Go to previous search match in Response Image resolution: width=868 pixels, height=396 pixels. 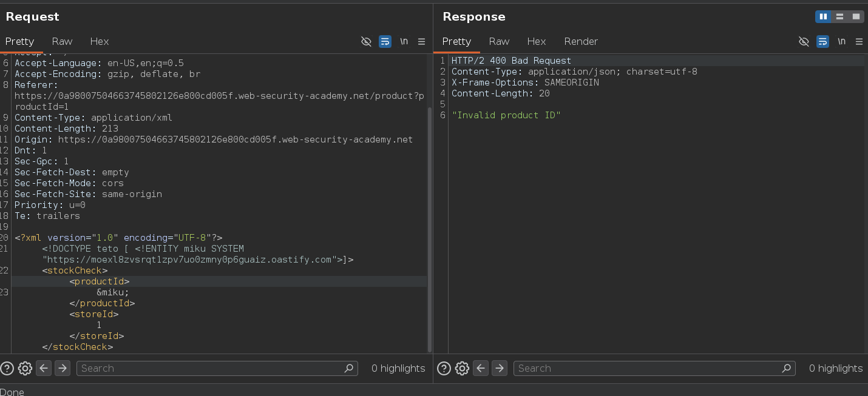click(x=481, y=368)
